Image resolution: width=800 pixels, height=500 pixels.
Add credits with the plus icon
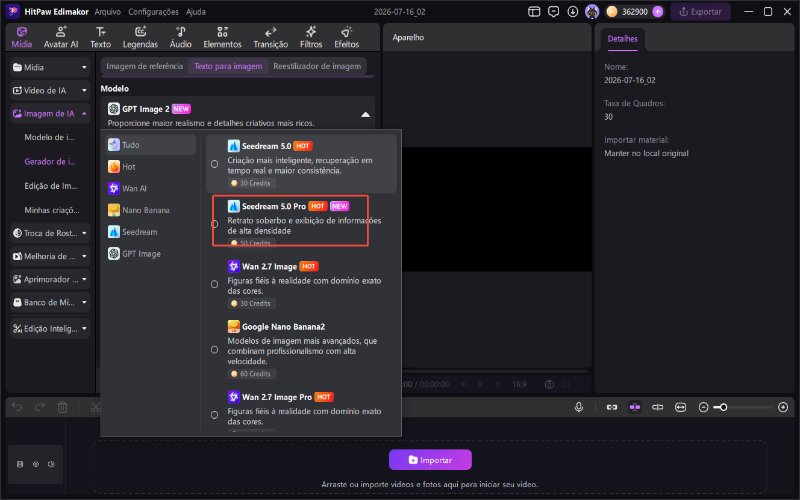pyautogui.click(x=658, y=12)
